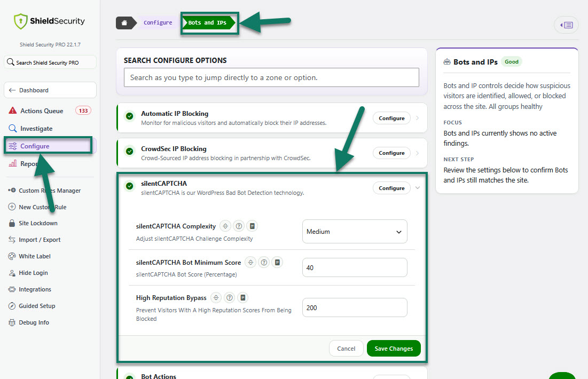
Task: Click the Site Lockdown padlock icon
Action: (12, 223)
